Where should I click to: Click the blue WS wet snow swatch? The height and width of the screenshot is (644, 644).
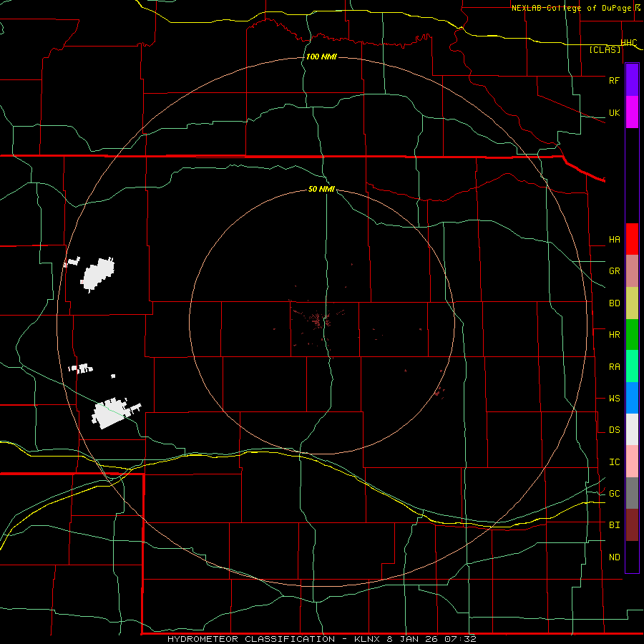tap(632, 398)
